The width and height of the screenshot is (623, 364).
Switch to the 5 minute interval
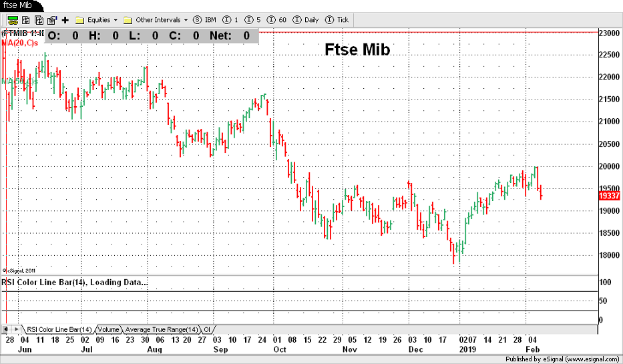(252, 20)
